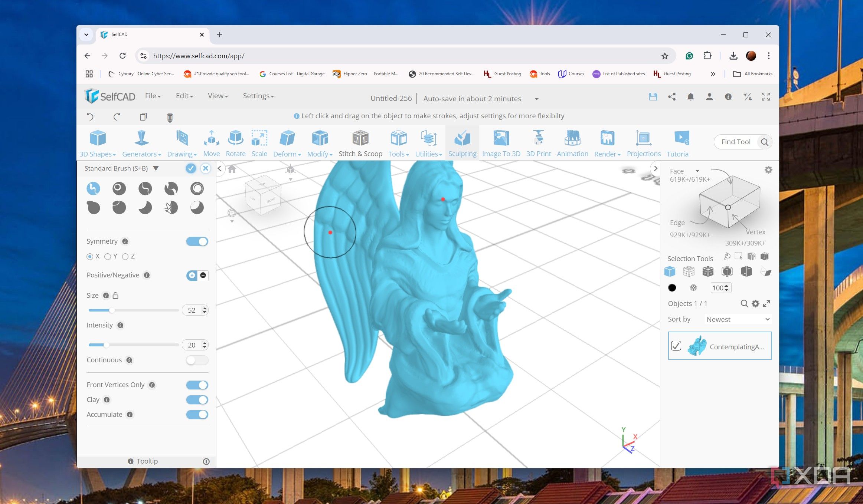Select the Z symmetry axis radio
This screenshot has width=863, height=504.
tap(125, 257)
